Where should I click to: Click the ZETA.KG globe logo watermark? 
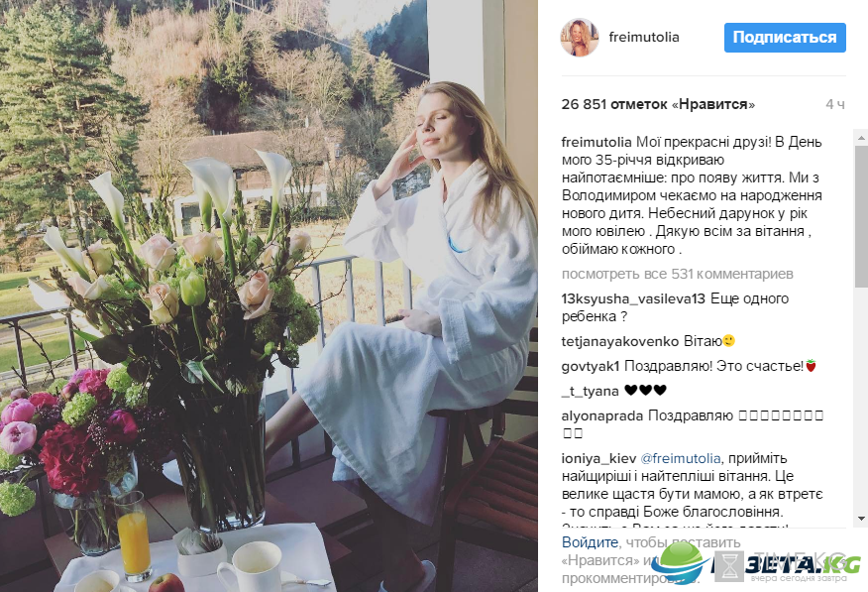coord(681,560)
